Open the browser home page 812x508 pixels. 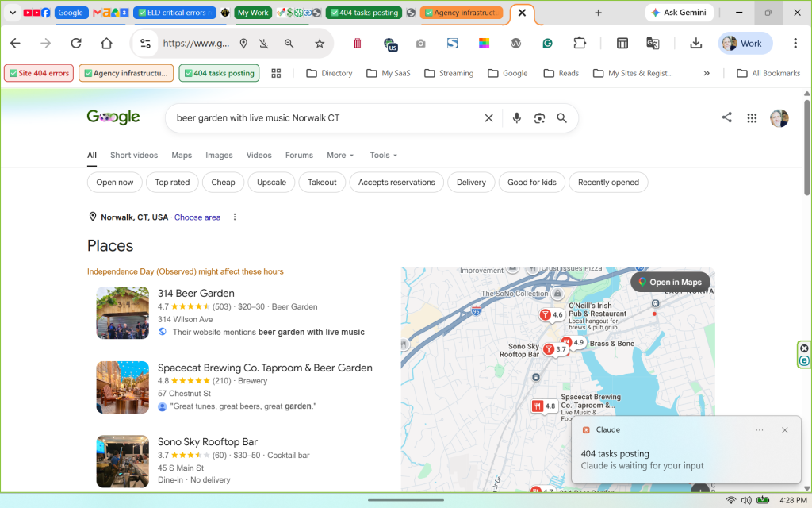(x=107, y=44)
